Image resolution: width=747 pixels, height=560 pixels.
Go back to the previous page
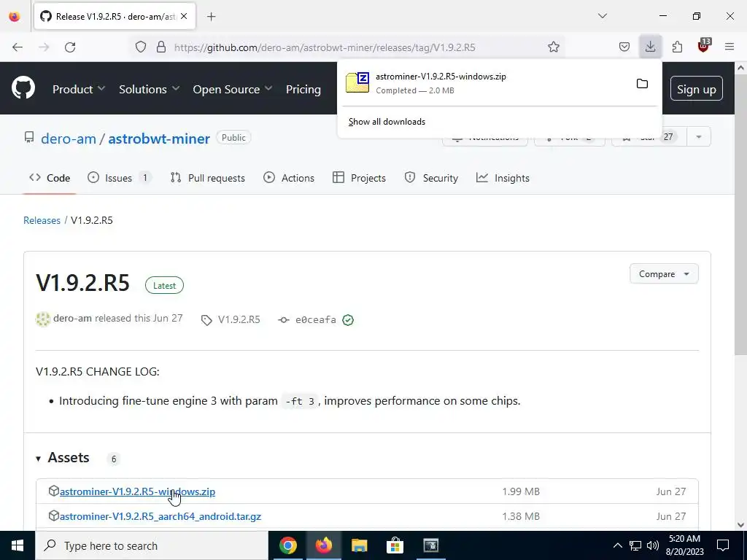[18, 47]
